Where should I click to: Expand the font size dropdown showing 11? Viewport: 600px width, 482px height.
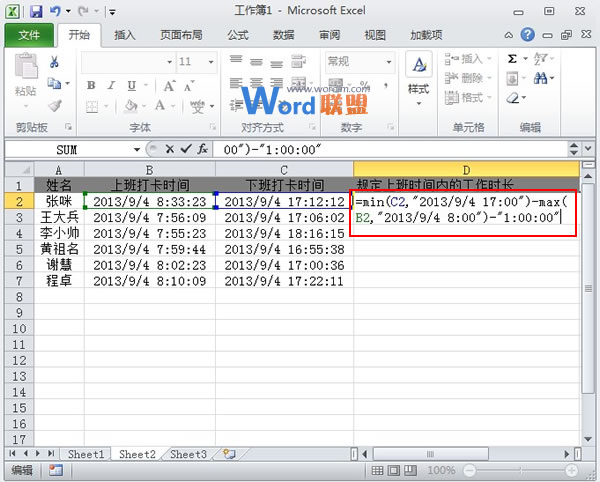(214, 61)
